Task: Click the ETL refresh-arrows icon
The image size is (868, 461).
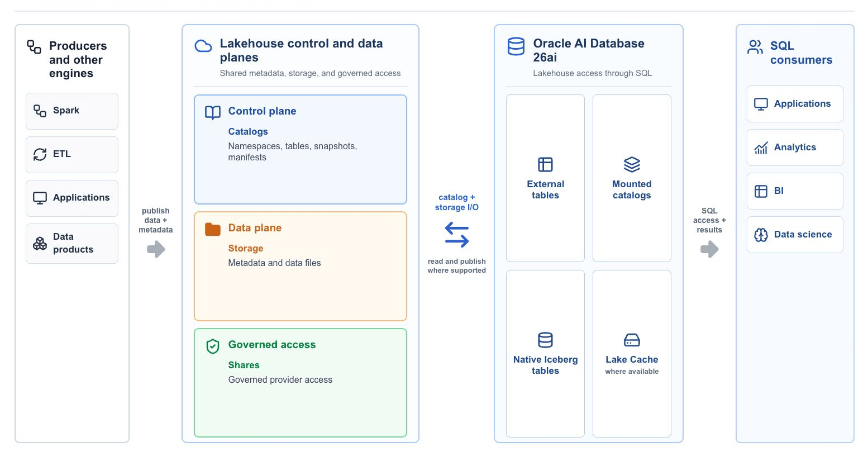Action: tap(40, 154)
